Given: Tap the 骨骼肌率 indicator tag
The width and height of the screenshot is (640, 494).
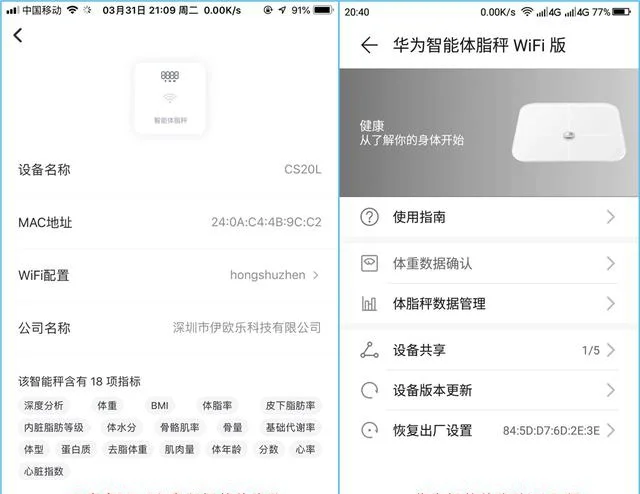Looking at the screenshot, I should point(180,427).
